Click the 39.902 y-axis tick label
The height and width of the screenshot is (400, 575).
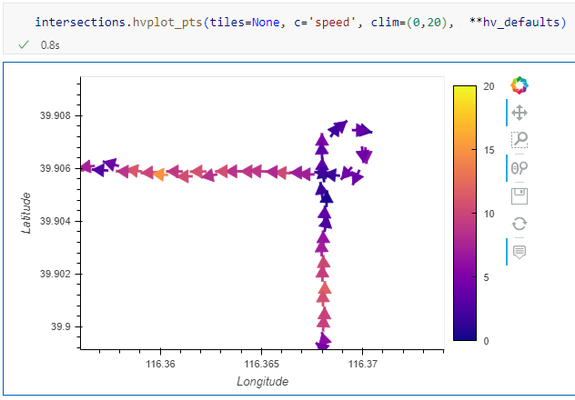tap(55, 274)
